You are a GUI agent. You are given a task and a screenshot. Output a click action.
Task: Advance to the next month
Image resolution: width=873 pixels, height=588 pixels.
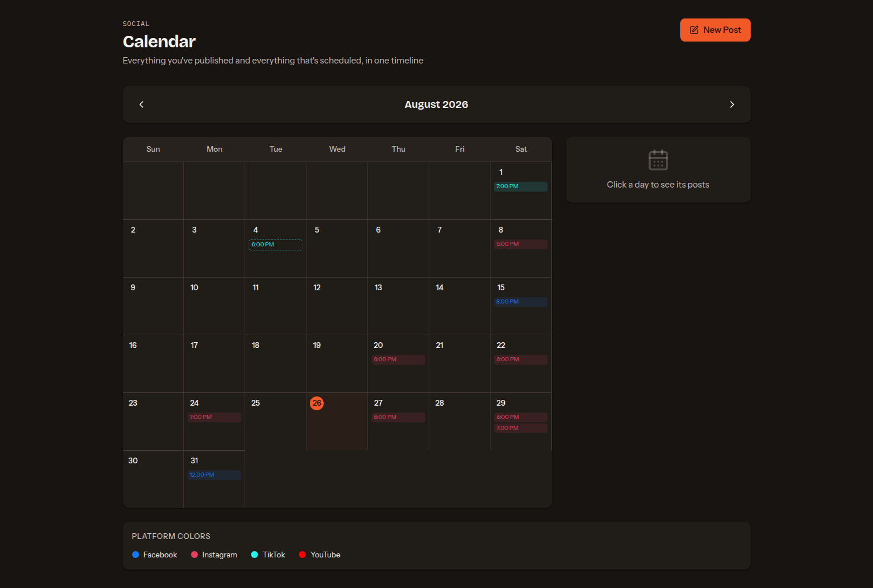(x=732, y=104)
